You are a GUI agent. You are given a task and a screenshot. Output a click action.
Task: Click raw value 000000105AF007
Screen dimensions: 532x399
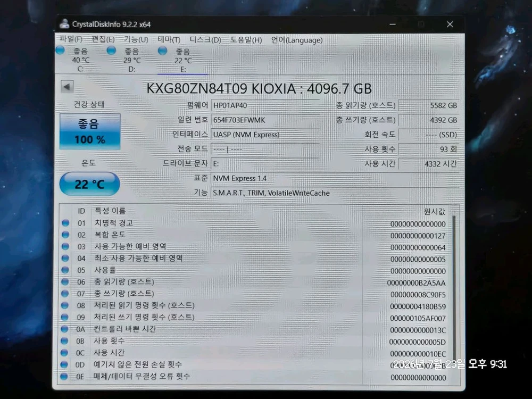click(418, 319)
